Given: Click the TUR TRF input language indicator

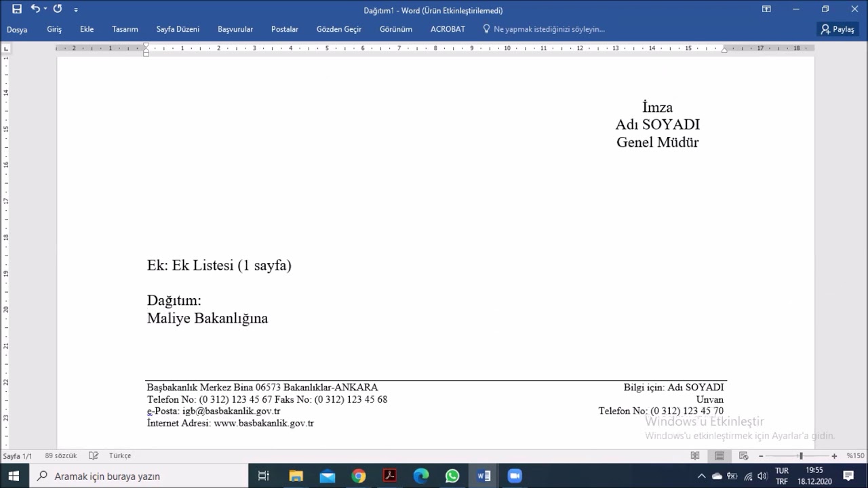Looking at the screenshot, I should (782, 476).
